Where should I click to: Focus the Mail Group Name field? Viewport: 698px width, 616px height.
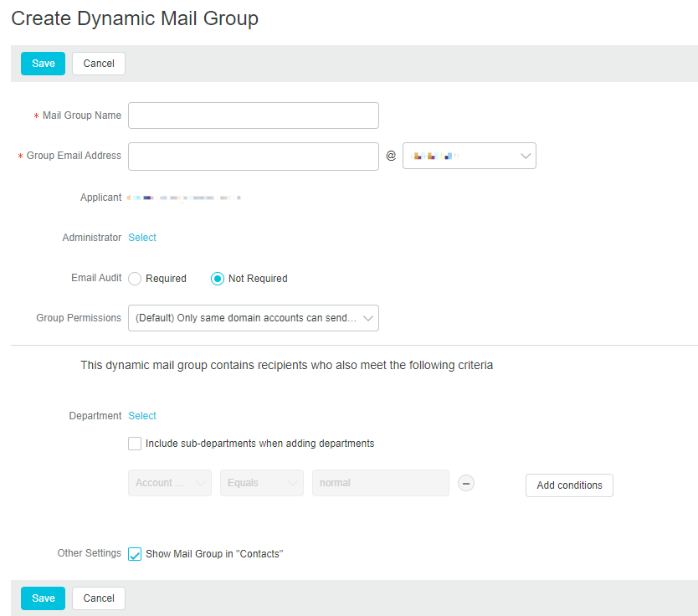tap(253, 116)
